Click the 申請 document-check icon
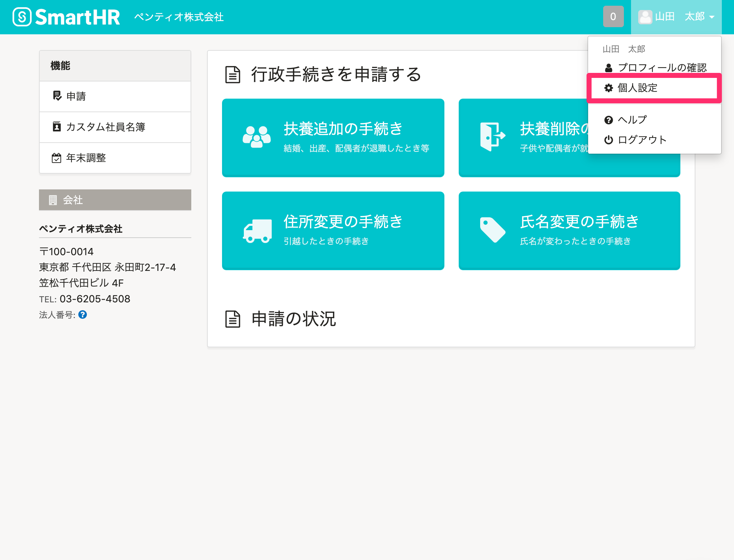This screenshot has height=560, width=734. [x=57, y=96]
